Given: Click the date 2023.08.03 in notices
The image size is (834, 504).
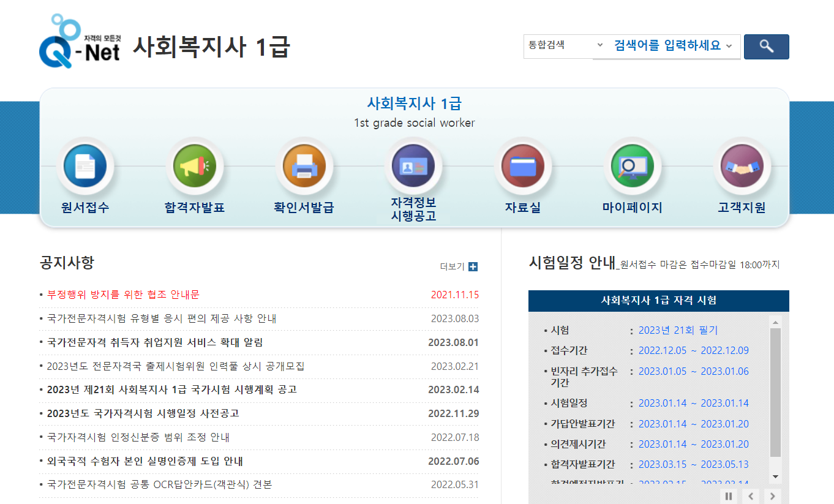Looking at the screenshot, I should (x=455, y=318).
